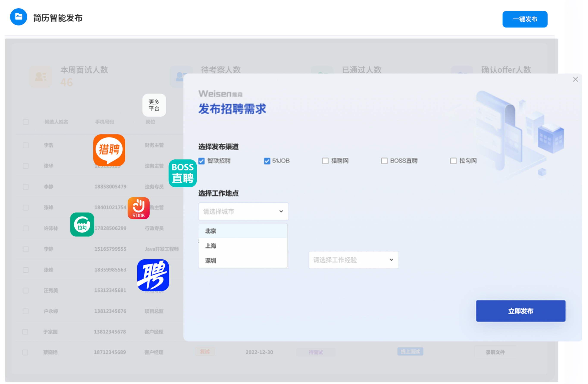
Task: Tick the checkbox for candidate 于宗国
Action: pyautogui.click(x=25, y=332)
